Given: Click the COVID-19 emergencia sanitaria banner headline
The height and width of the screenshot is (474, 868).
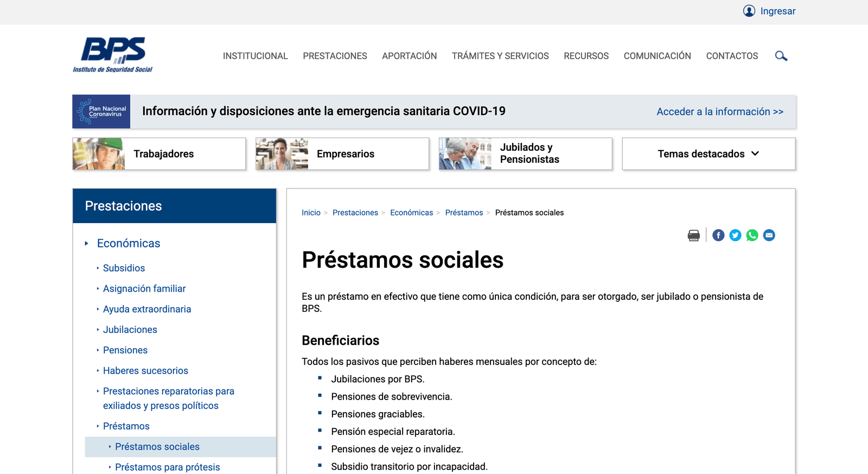Looking at the screenshot, I should click(x=324, y=111).
